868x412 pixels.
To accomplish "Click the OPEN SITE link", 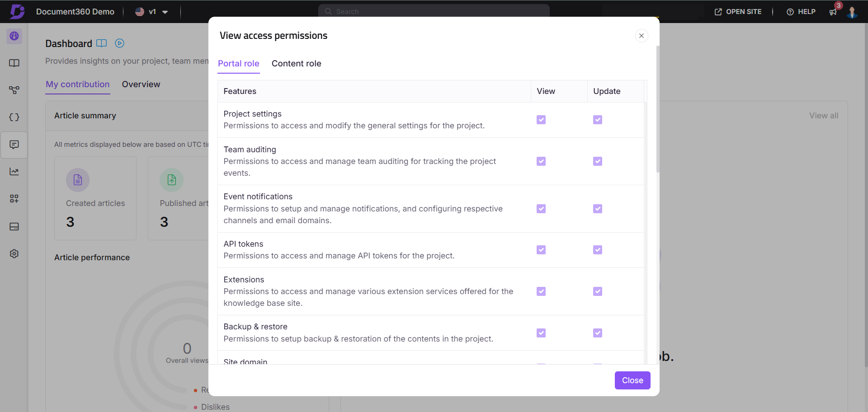I will [738, 12].
